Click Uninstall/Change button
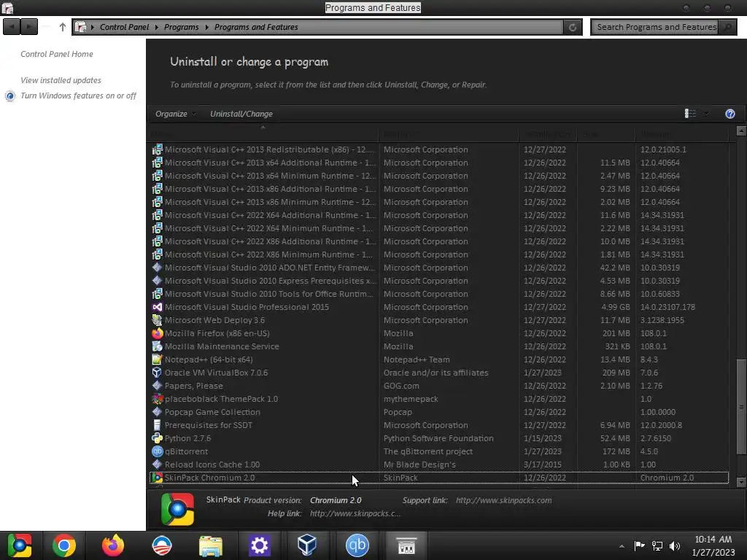Screen dimensions: 747x560 point(241,114)
